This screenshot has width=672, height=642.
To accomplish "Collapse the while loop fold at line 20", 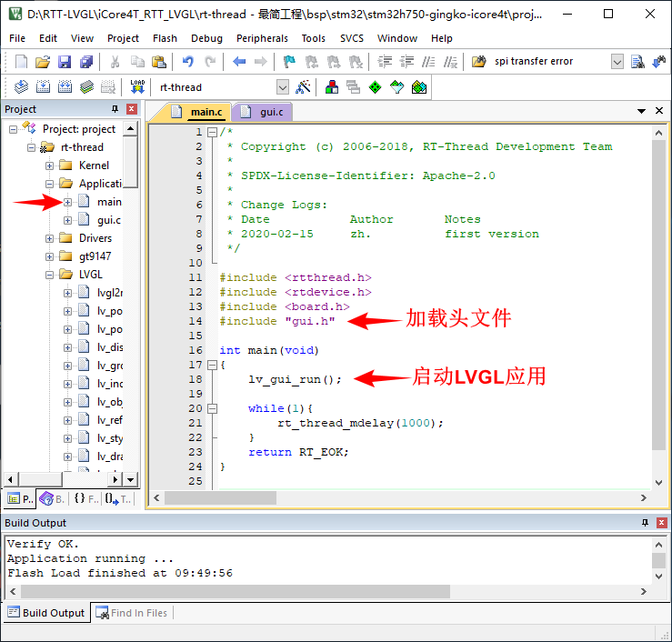I will 212,408.
